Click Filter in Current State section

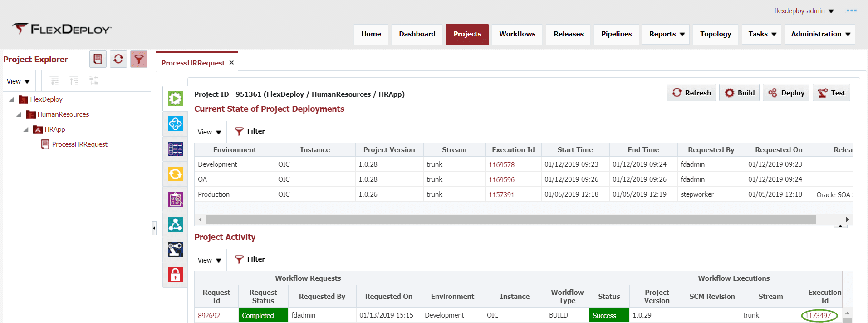point(250,131)
